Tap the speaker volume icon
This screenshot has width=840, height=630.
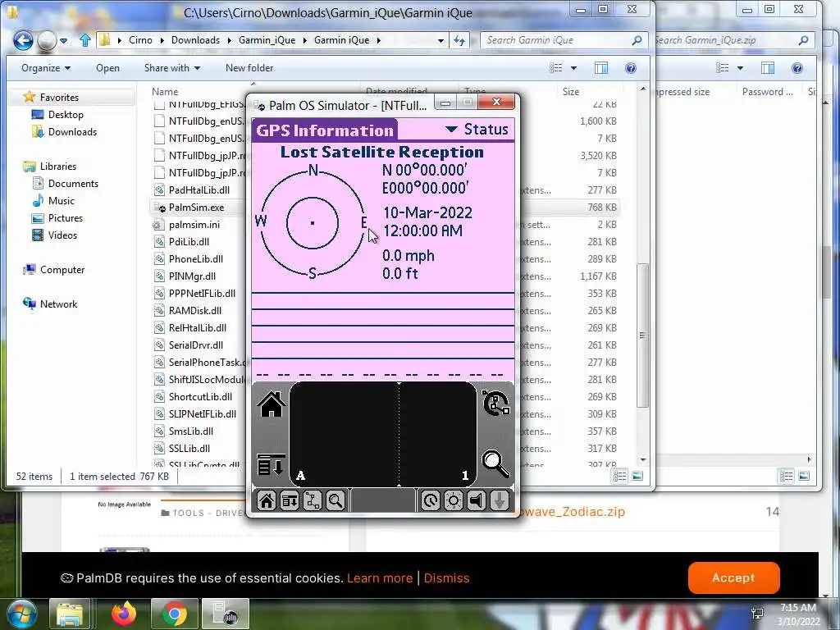477,501
